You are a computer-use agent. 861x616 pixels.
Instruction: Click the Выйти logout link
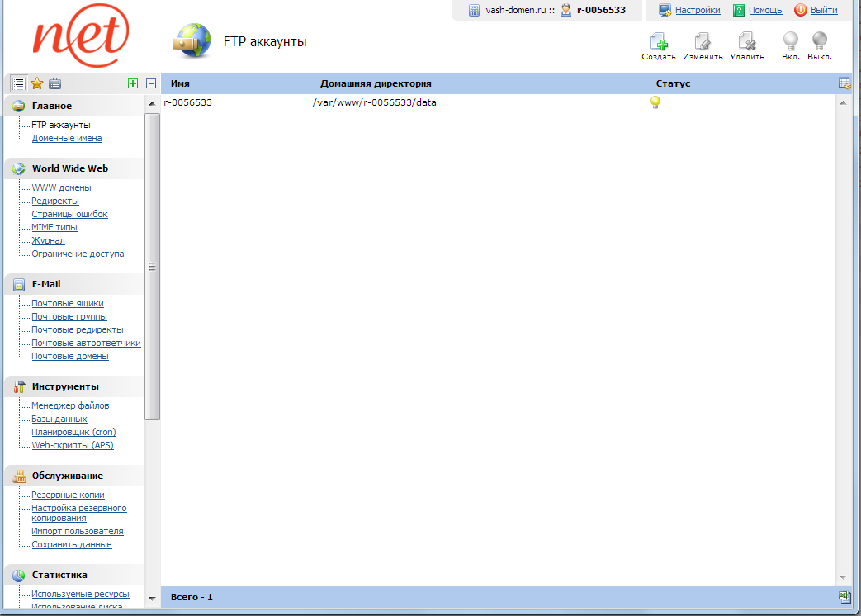tap(824, 11)
